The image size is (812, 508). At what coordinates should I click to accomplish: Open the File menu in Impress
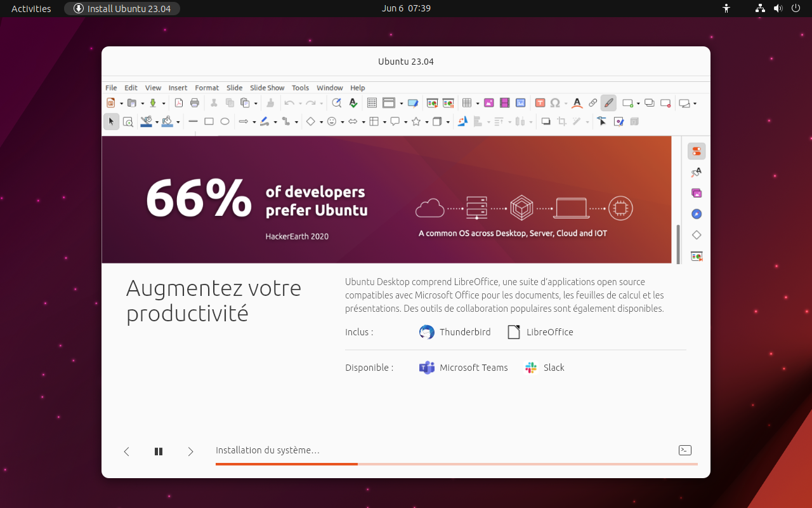(x=111, y=88)
